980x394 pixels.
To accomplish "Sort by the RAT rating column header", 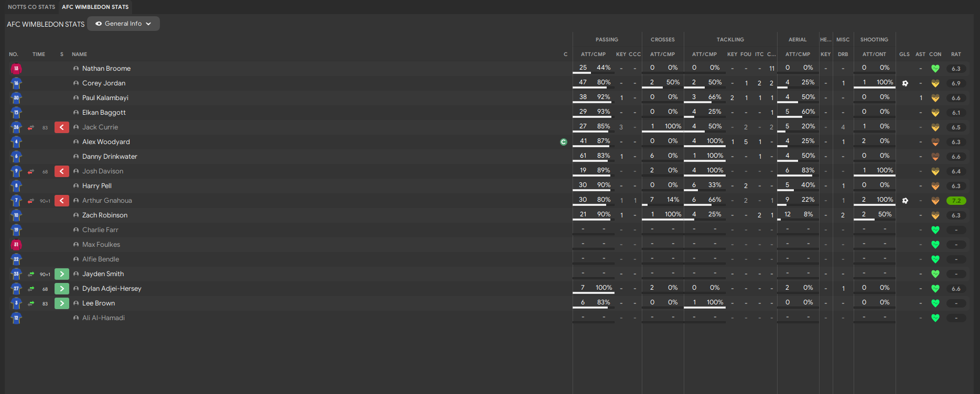I will click(x=956, y=54).
